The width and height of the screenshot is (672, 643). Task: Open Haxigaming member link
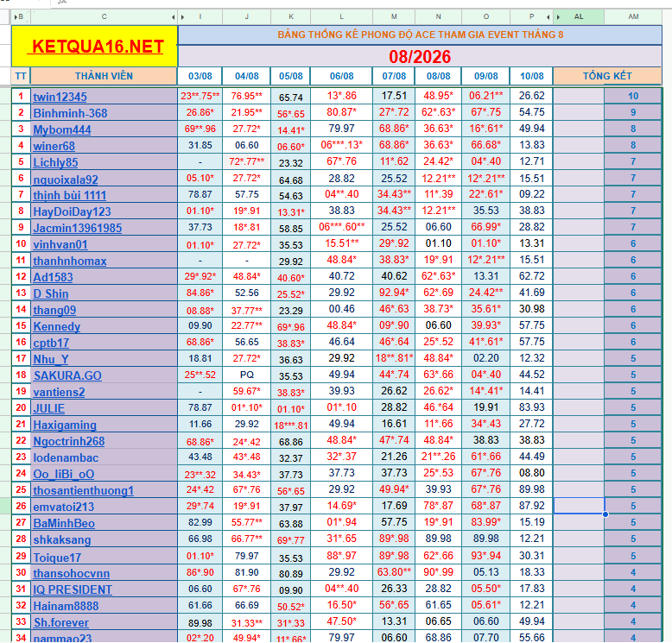65,425
